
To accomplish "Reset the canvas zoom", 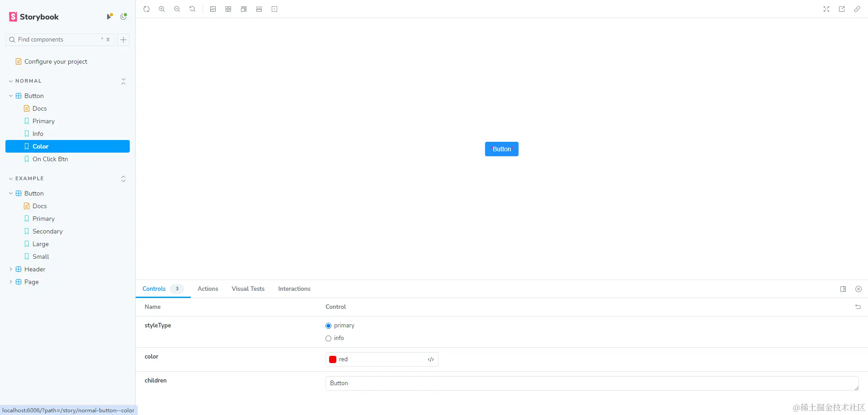I will click(x=193, y=9).
